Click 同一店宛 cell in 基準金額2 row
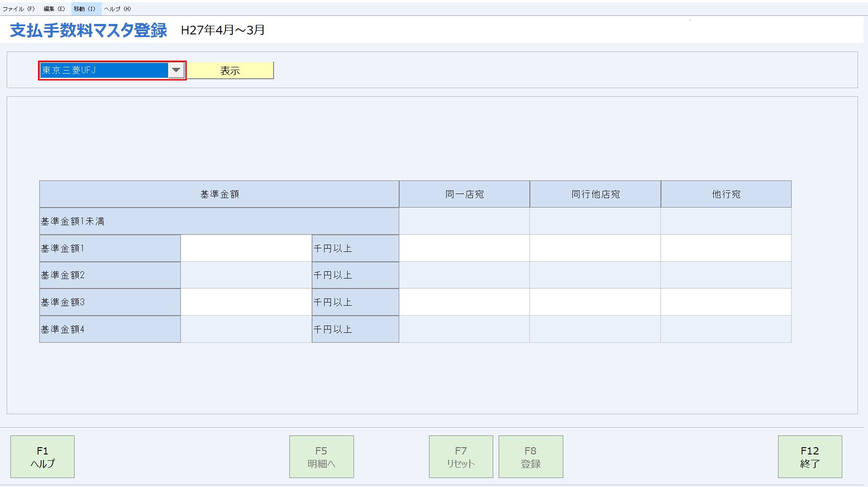Screen dimensions: 868x487 pyautogui.click(x=464, y=275)
